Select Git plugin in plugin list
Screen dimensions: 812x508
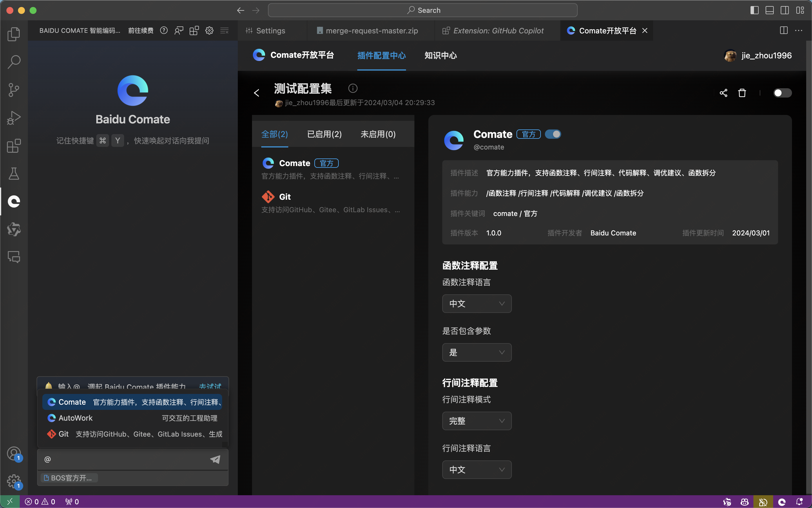click(333, 203)
